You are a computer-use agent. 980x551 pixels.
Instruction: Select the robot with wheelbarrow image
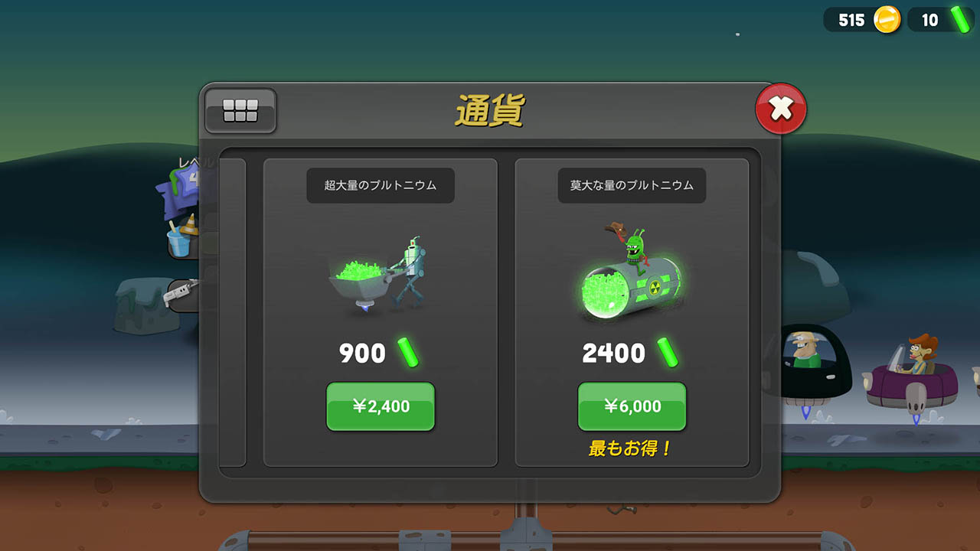380,273
